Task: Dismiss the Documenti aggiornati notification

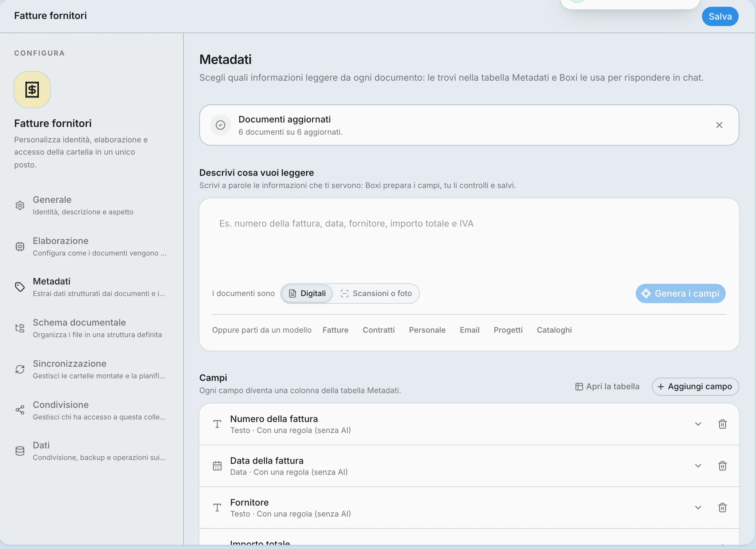Action: click(x=719, y=125)
